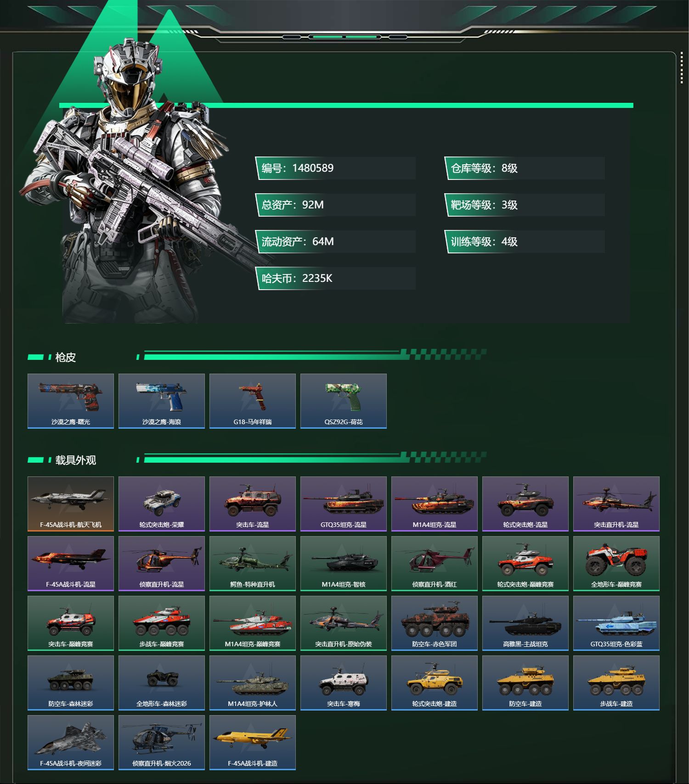The image size is (689, 784).
Task: Choose the M1A4坦克-巅峰竞赛 tank skin
Action: pos(253,623)
